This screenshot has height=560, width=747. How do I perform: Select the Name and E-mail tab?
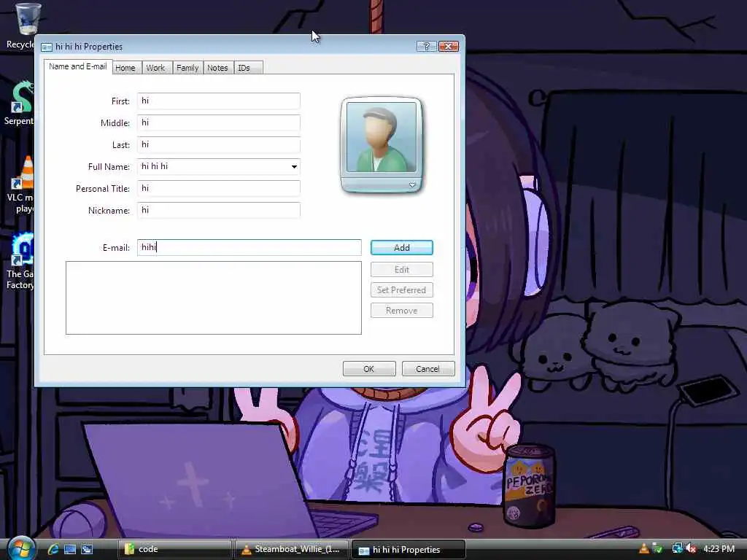77,66
